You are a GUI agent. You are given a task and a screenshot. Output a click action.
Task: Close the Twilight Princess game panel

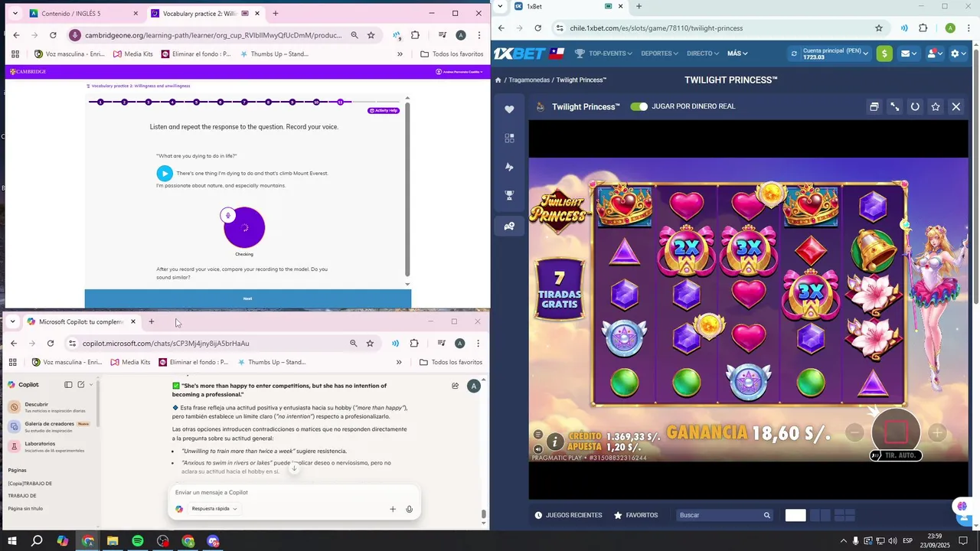[956, 106]
